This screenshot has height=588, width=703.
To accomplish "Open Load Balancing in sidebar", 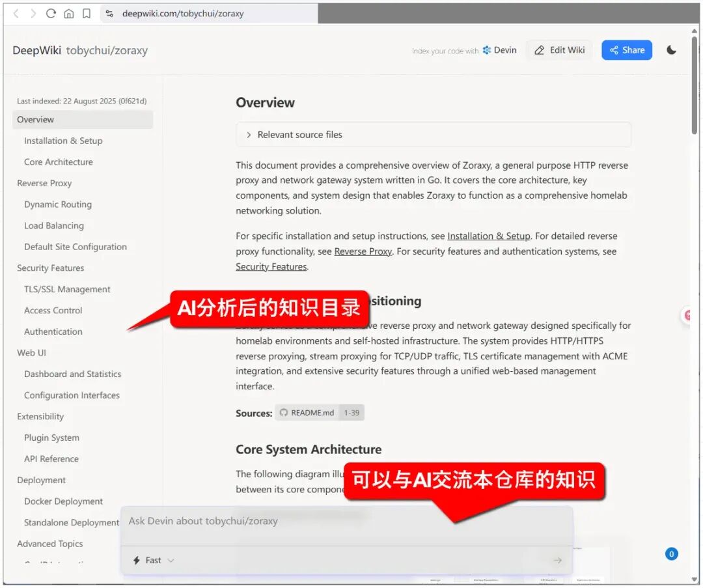I will (54, 225).
